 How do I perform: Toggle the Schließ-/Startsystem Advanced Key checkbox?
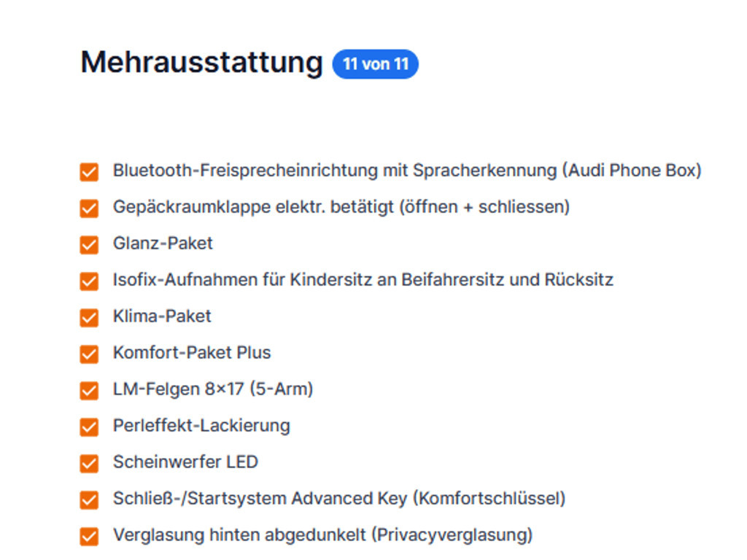click(89, 500)
